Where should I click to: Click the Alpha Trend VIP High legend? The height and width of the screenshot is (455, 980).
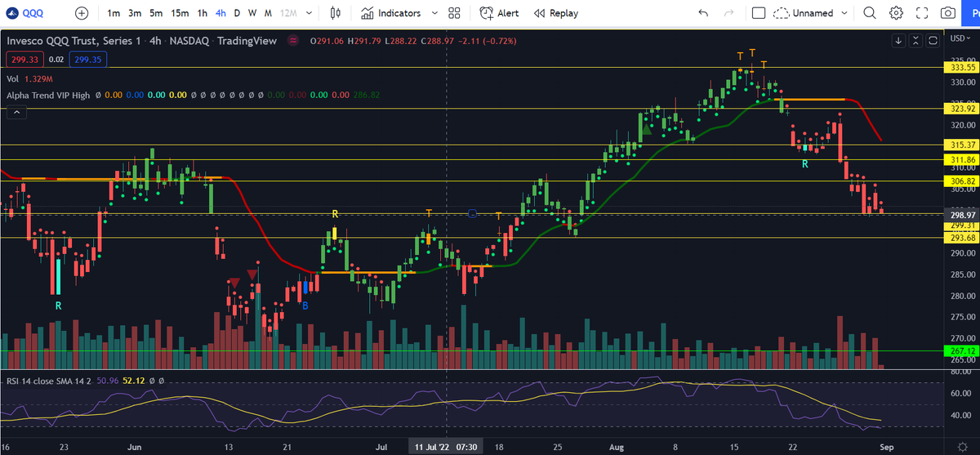click(x=48, y=96)
